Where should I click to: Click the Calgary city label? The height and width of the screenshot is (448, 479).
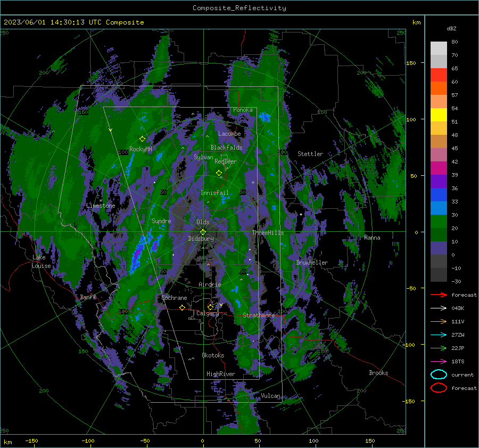208,313
